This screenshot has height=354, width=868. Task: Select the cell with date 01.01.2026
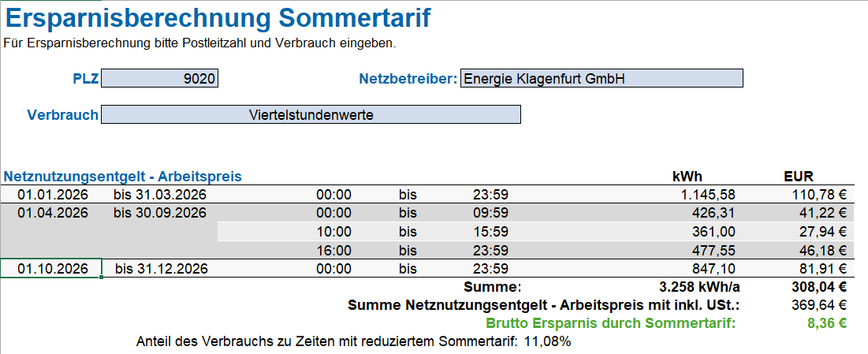[x=53, y=195]
